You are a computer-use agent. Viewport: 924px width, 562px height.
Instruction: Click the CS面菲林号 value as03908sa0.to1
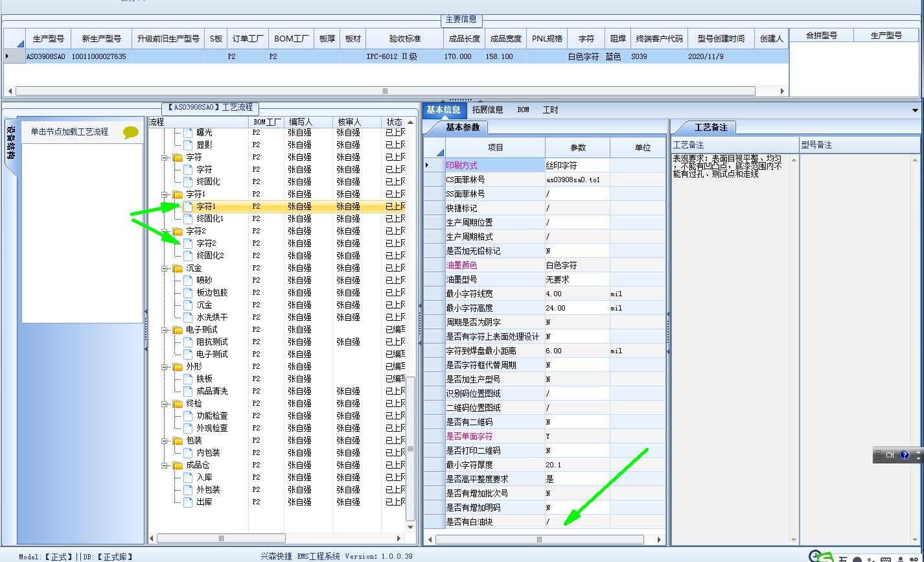(x=577, y=180)
